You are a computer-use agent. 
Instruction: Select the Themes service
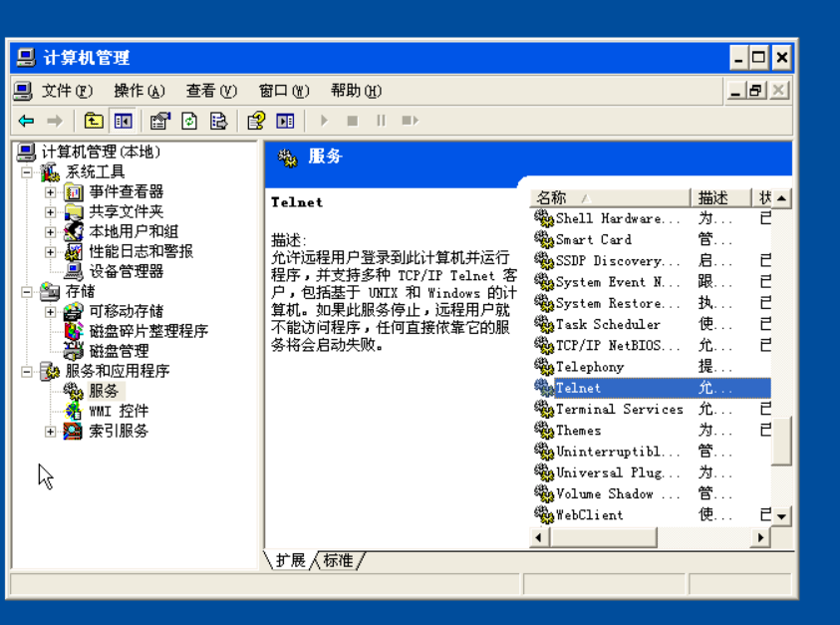pyautogui.click(x=652, y=431)
